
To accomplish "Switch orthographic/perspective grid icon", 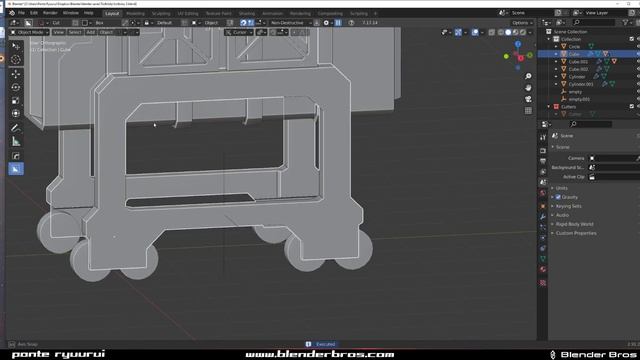I will point(528,111).
